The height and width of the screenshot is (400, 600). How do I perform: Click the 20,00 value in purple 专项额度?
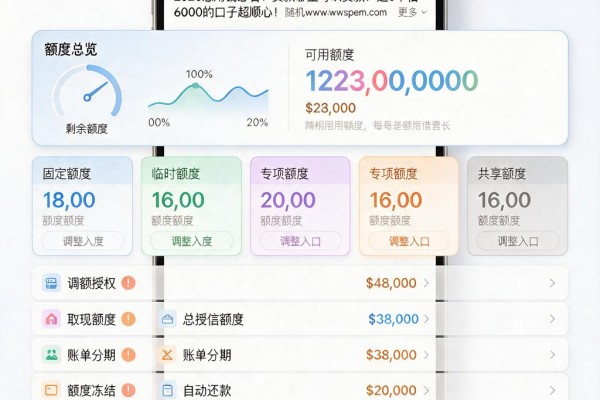pyautogui.click(x=288, y=200)
